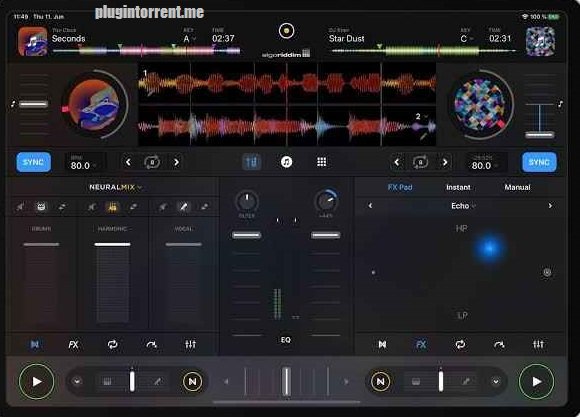Image resolution: width=580 pixels, height=417 pixels.
Task: Toggle the mixer view button
Action: point(252,162)
